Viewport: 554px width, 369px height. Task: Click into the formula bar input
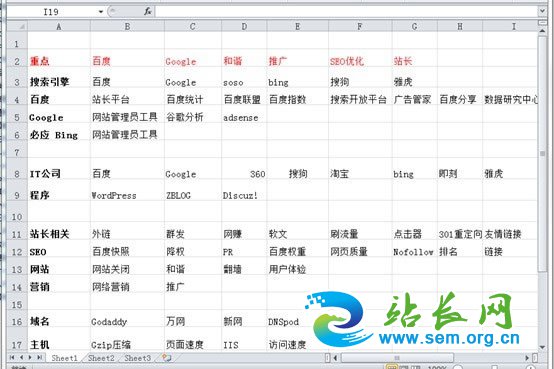[x=346, y=11]
